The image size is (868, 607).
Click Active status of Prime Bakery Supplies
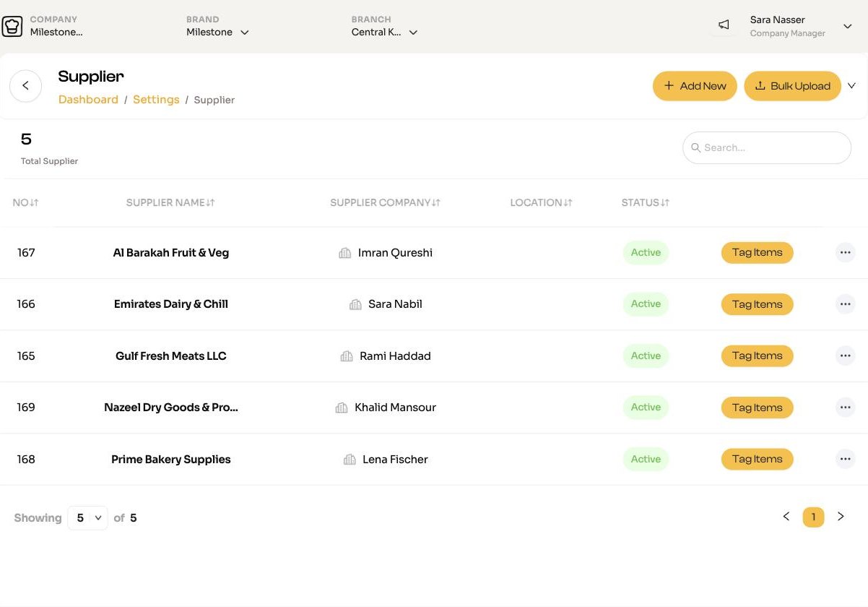[x=646, y=459]
